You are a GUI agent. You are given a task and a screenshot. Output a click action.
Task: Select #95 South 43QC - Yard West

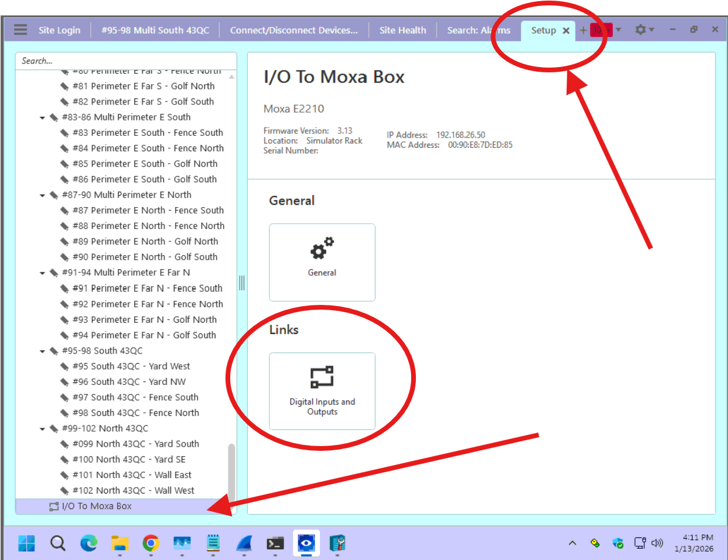click(131, 366)
